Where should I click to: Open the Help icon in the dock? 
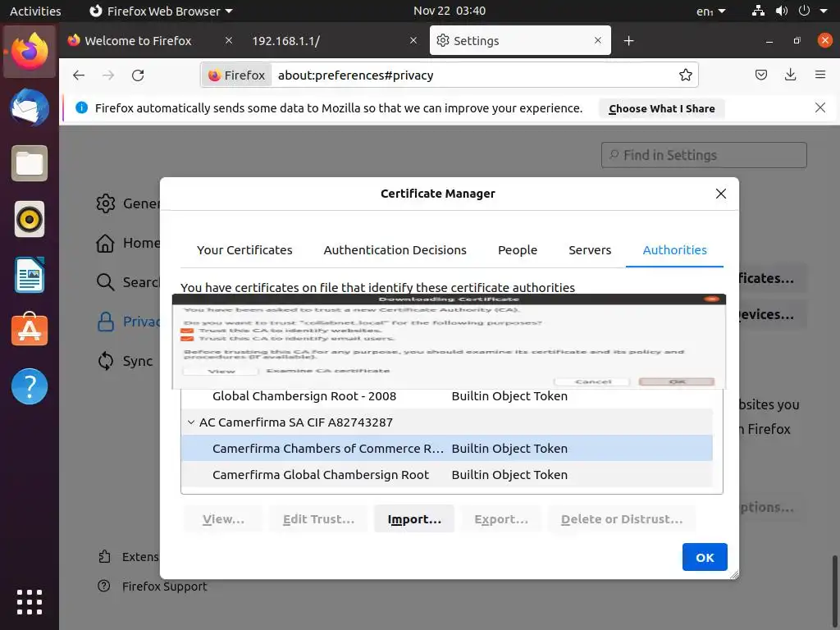(30, 386)
